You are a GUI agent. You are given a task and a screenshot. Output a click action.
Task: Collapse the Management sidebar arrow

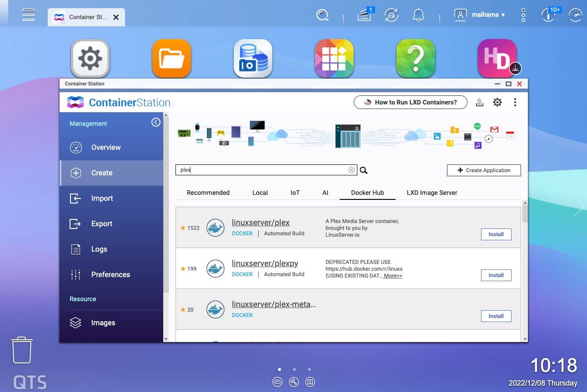(x=156, y=122)
